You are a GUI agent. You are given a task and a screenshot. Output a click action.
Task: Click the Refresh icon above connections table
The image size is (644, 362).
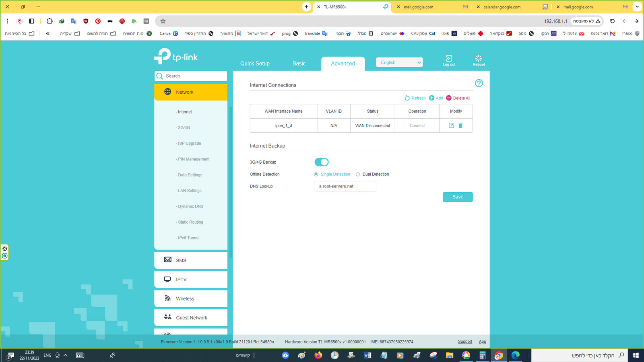(407, 98)
